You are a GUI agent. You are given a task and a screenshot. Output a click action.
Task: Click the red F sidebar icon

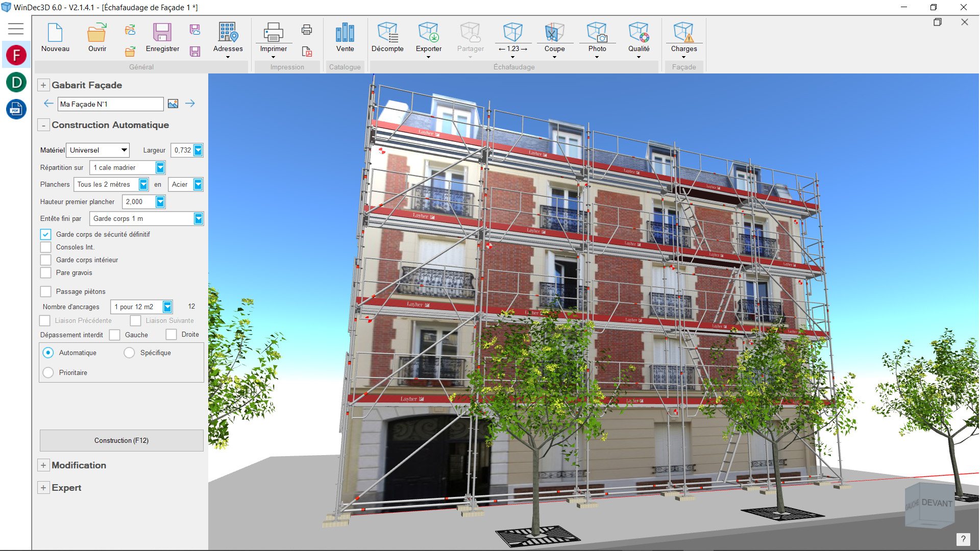[x=16, y=55]
